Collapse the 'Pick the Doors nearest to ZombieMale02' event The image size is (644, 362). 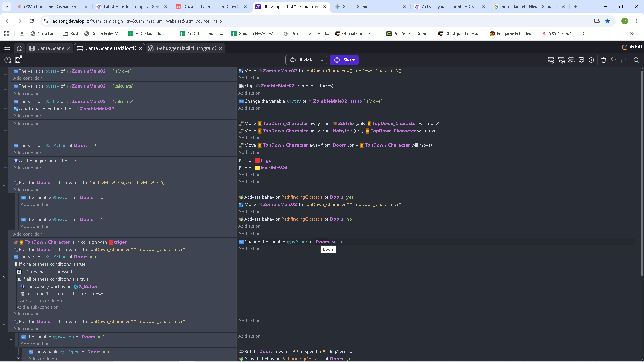click(x=4, y=185)
